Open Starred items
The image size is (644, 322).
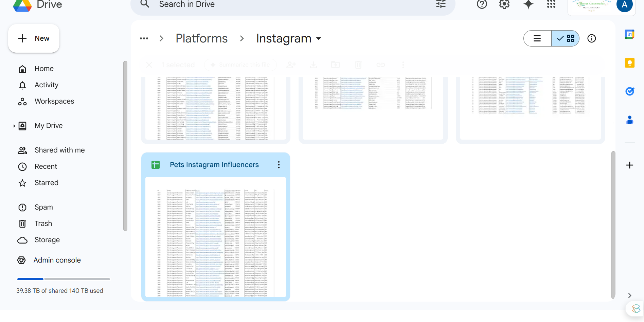click(47, 183)
